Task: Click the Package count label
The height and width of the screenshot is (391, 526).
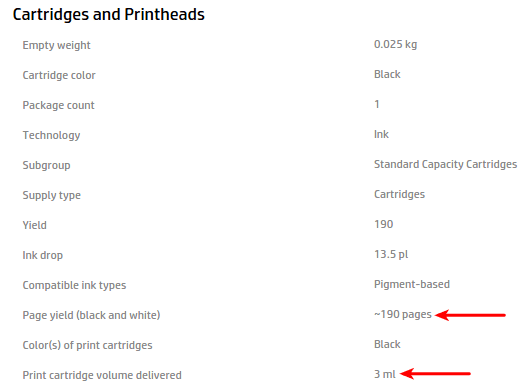Action: tap(58, 105)
